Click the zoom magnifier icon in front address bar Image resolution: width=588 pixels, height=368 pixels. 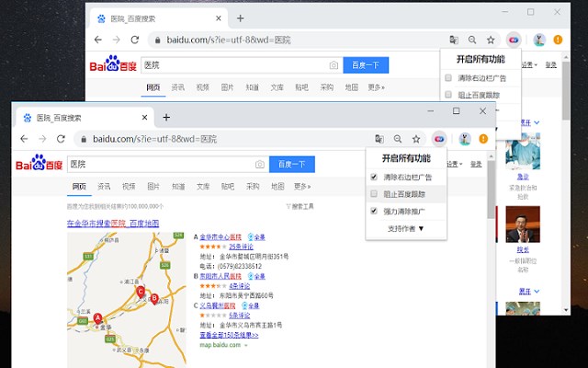coord(398,139)
